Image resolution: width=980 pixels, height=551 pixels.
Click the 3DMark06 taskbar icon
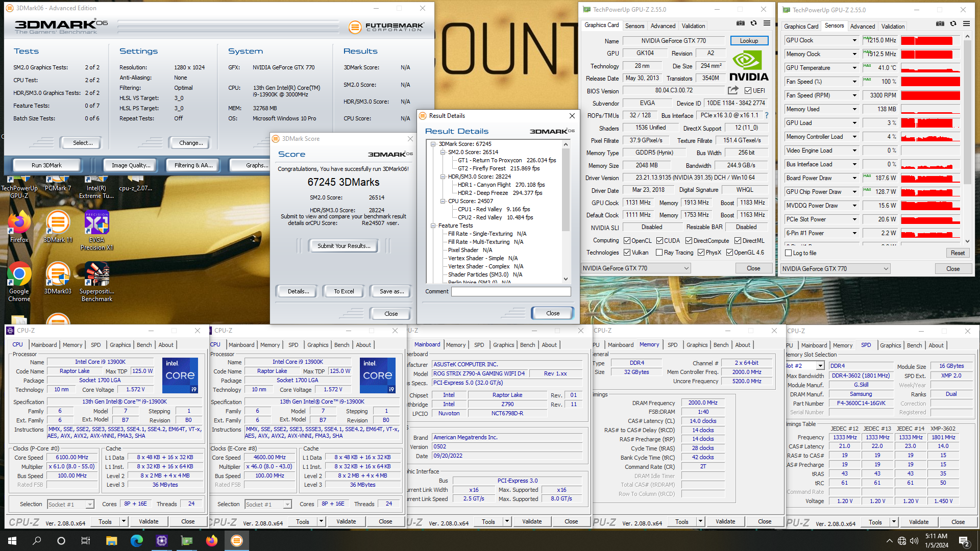click(237, 541)
